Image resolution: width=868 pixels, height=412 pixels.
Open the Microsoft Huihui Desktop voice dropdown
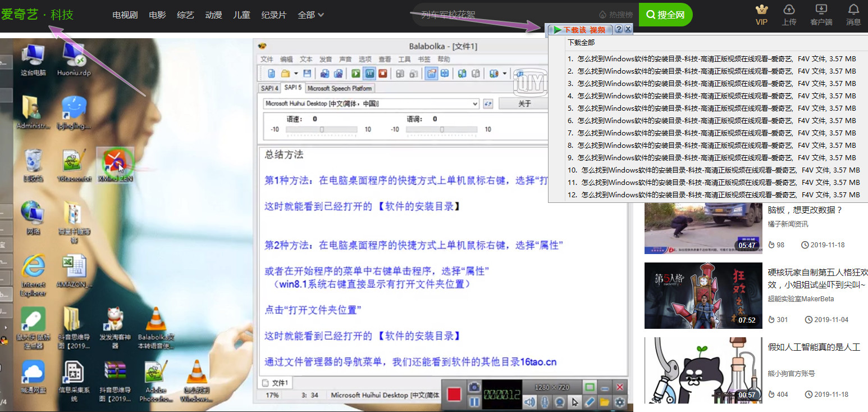[475, 104]
